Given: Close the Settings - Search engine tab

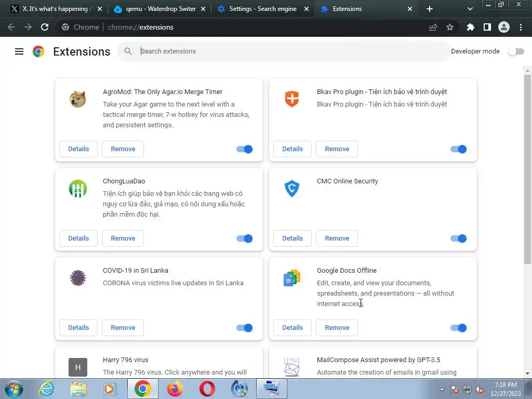Looking at the screenshot, I should click(x=307, y=9).
